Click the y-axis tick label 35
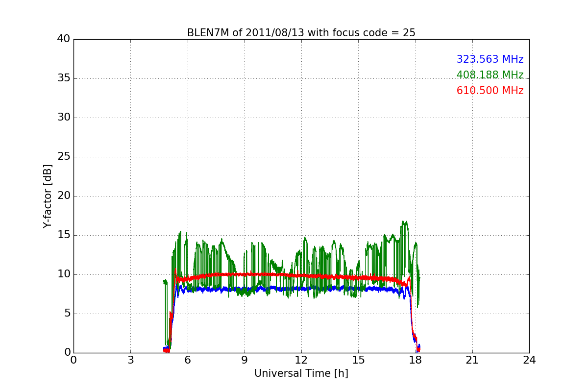The width and height of the screenshot is (588, 392). [x=64, y=78]
